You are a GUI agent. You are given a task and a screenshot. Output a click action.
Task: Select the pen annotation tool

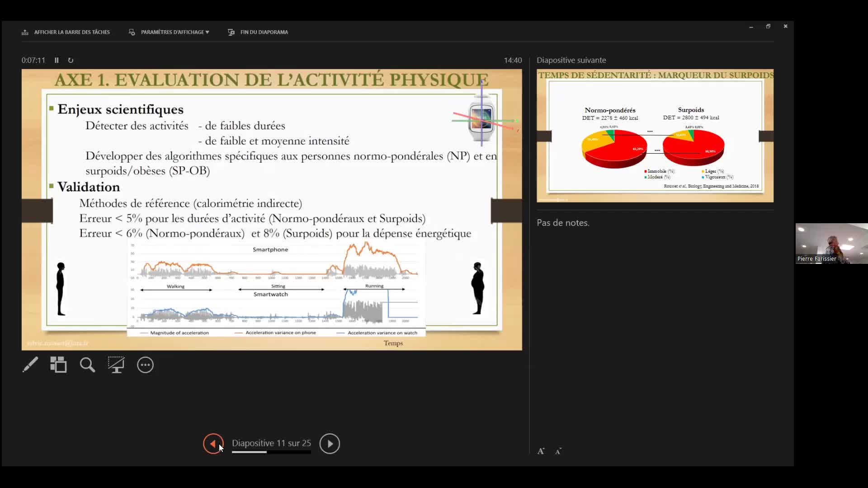point(30,365)
